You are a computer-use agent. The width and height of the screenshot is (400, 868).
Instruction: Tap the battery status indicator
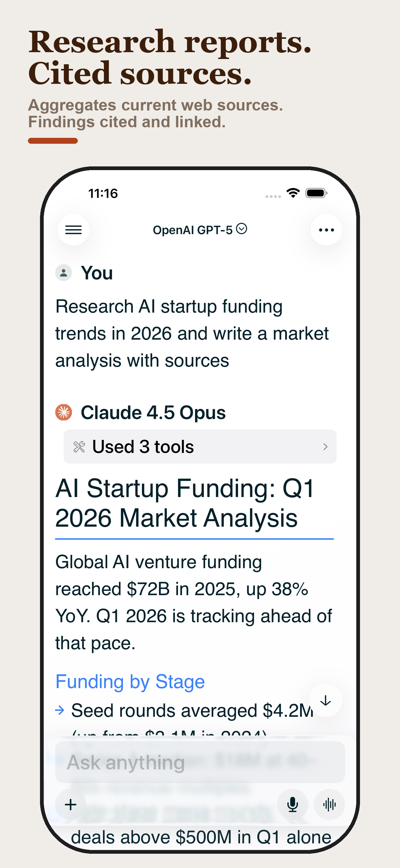(x=316, y=193)
